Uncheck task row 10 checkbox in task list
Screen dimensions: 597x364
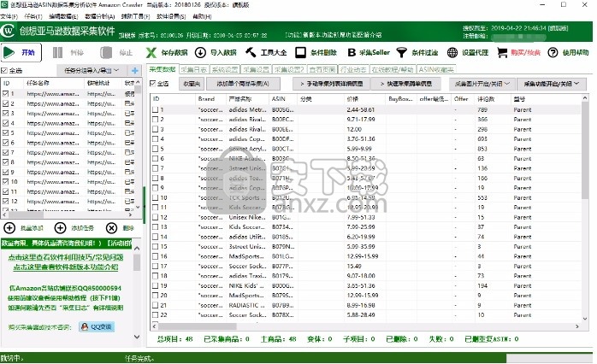click(x=5, y=182)
